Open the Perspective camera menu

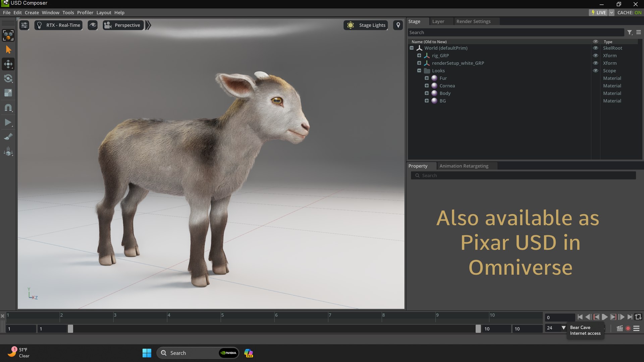[x=123, y=25]
